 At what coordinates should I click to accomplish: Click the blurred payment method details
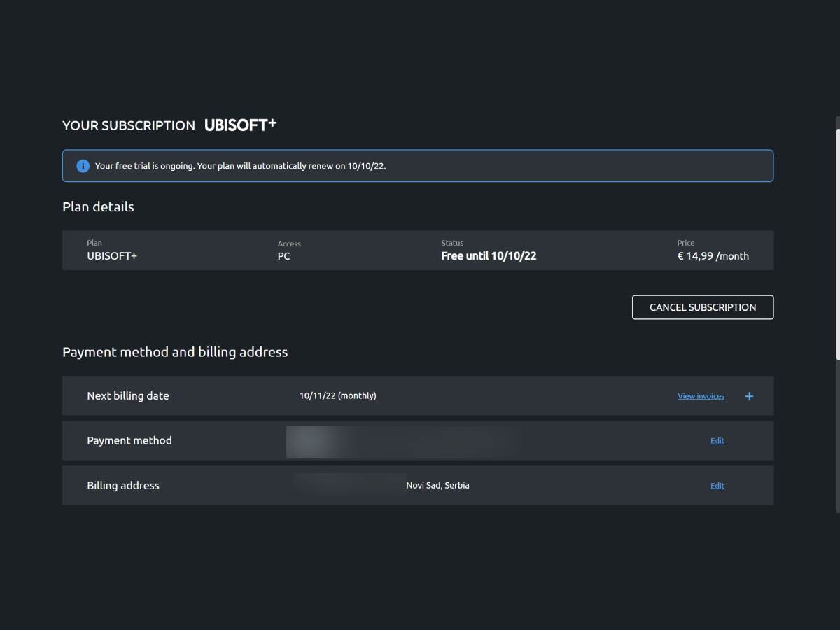coord(402,441)
